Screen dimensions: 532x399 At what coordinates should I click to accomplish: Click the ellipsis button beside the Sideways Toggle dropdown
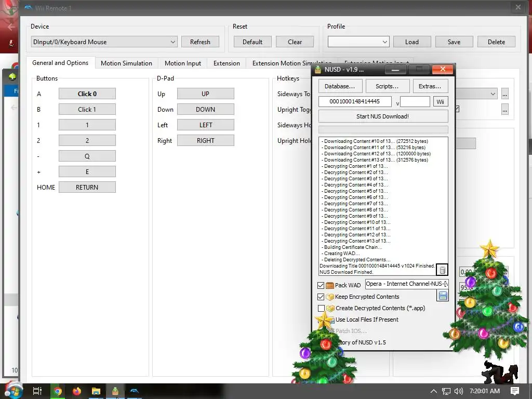tap(505, 94)
